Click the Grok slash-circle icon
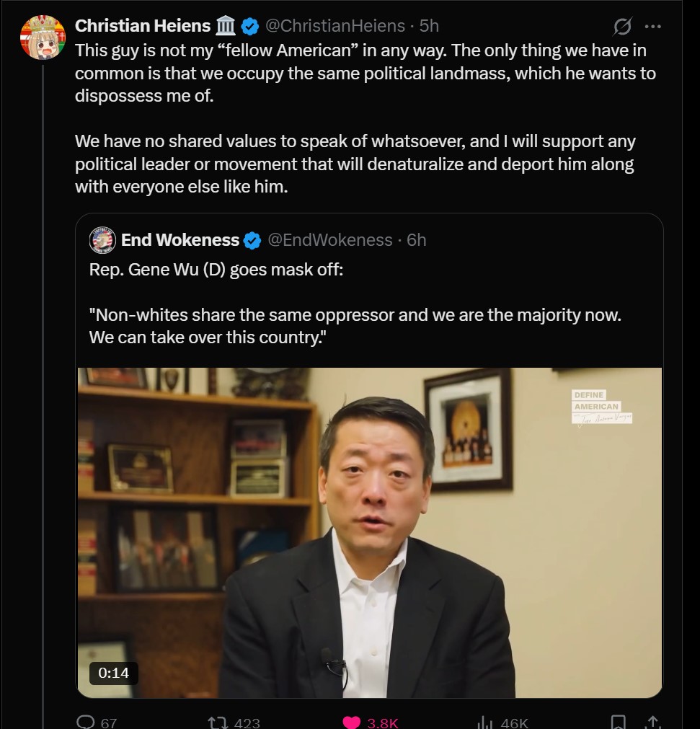This screenshot has height=729, width=700. 622,27
